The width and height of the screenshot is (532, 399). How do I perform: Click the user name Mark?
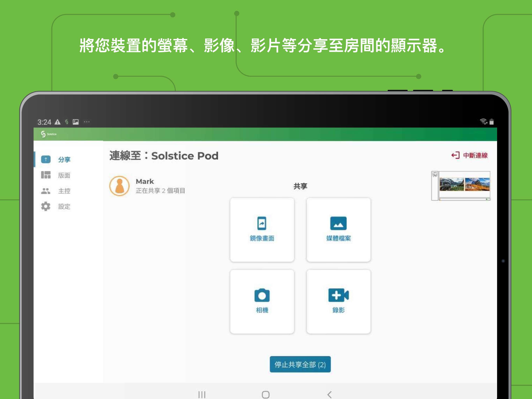(x=145, y=181)
